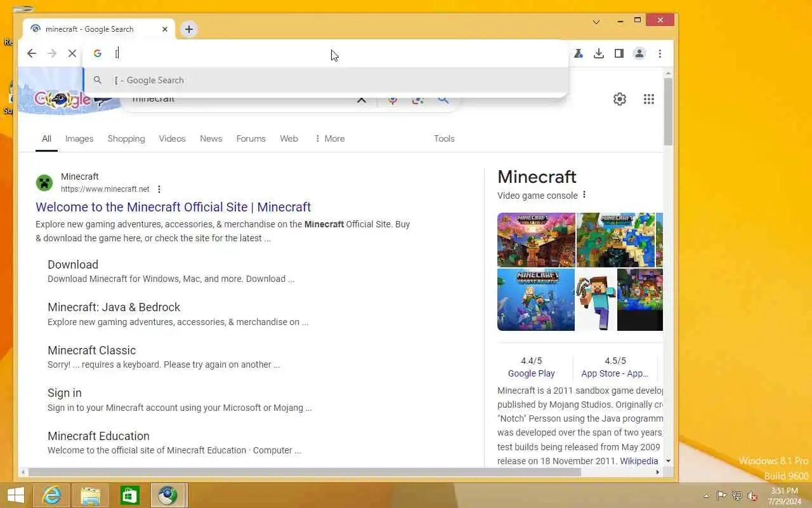Click the horizontal page scrollbar
Viewport: 812px width, 508px height.
coord(304,472)
